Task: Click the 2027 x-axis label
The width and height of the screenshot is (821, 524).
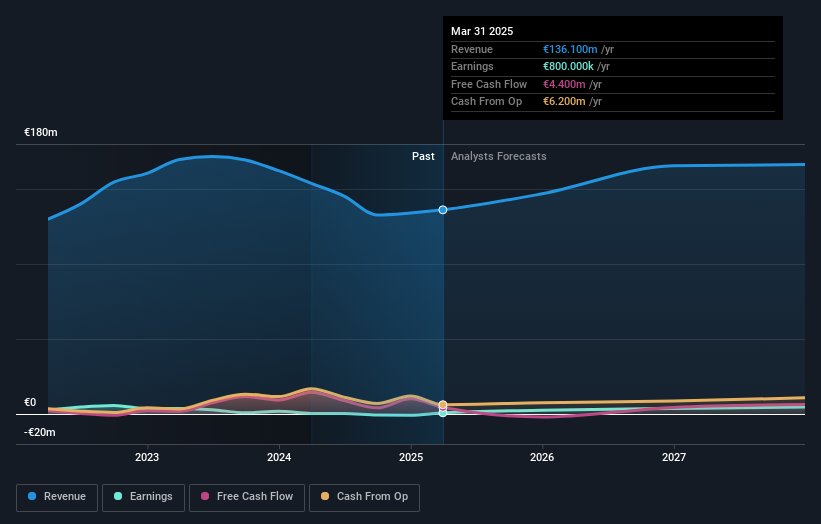Action: 674,457
